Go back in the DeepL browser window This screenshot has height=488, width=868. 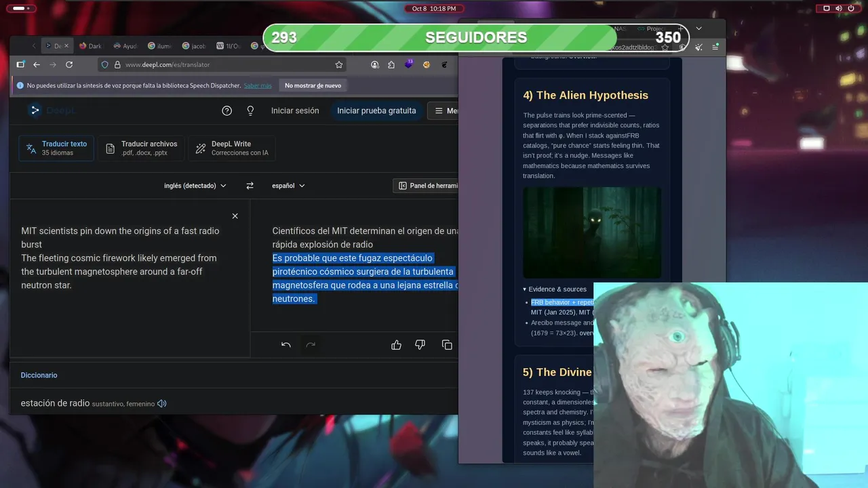(37, 64)
